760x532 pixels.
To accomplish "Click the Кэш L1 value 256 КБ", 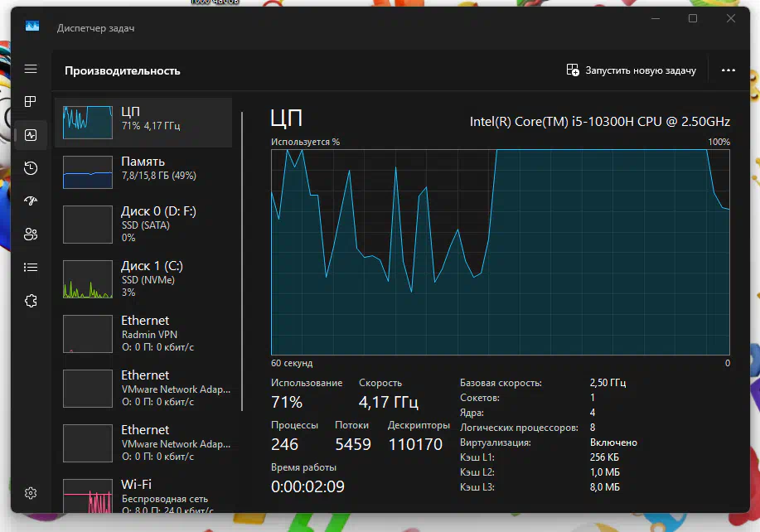I will 604,457.
